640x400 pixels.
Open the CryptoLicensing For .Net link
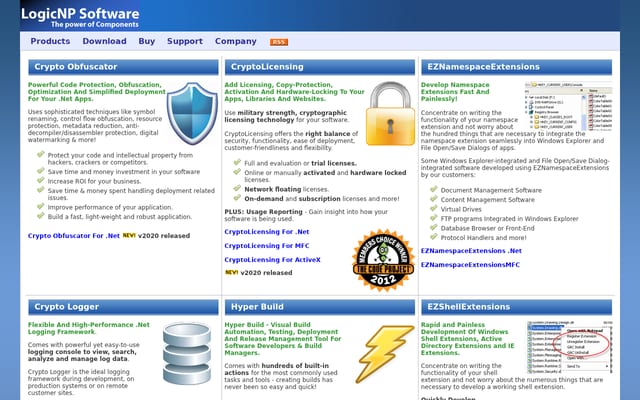pos(267,232)
